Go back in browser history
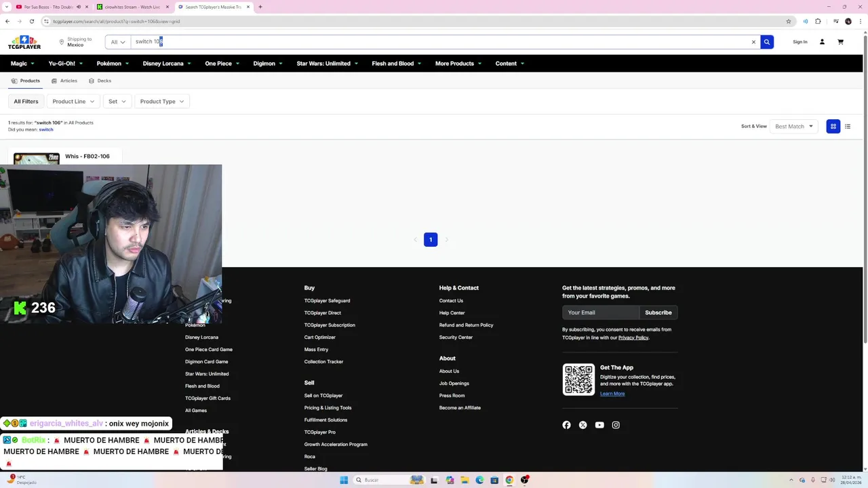 tap(7, 21)
